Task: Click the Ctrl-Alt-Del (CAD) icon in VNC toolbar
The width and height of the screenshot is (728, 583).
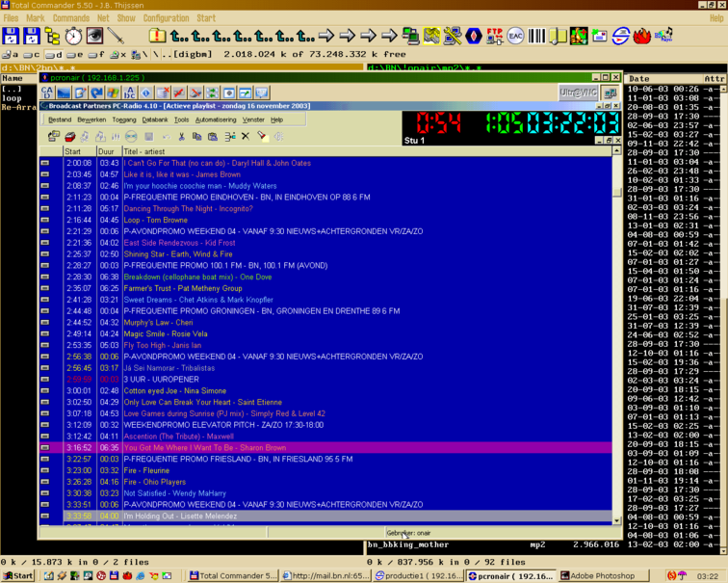Action: click(x=47, y=93)
